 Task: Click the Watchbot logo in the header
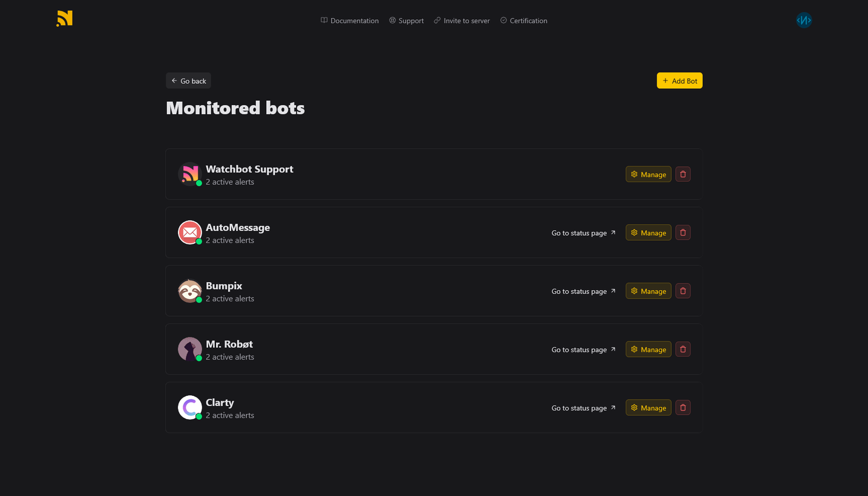coord(64,19)
